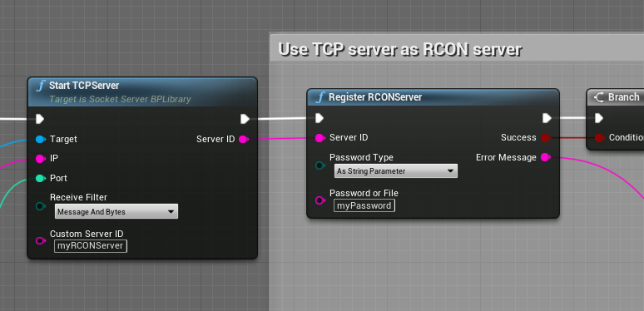Click the myPassword text field
Screen dimensions: 644x311
pos(364,205)
